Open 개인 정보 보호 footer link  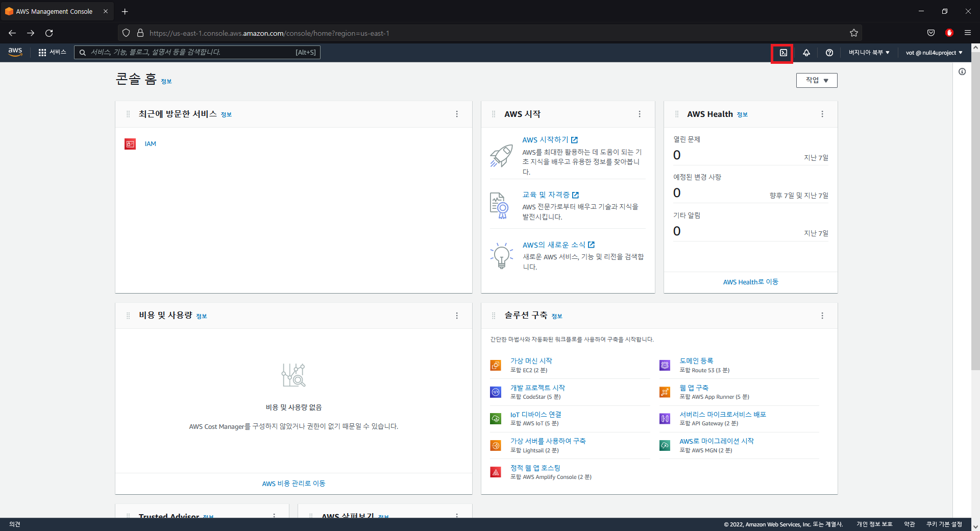tap(874, 524)
